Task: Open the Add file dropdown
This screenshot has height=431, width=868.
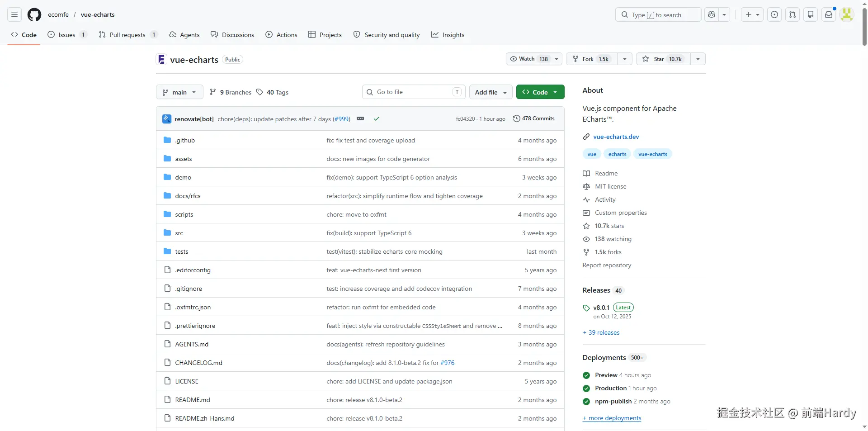Action: [491, 92]
